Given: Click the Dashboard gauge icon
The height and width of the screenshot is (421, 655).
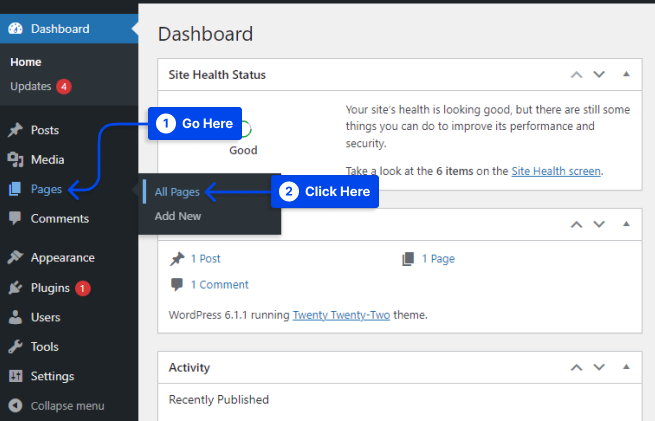Looking at the screenshot, I should tap(15, 28).
